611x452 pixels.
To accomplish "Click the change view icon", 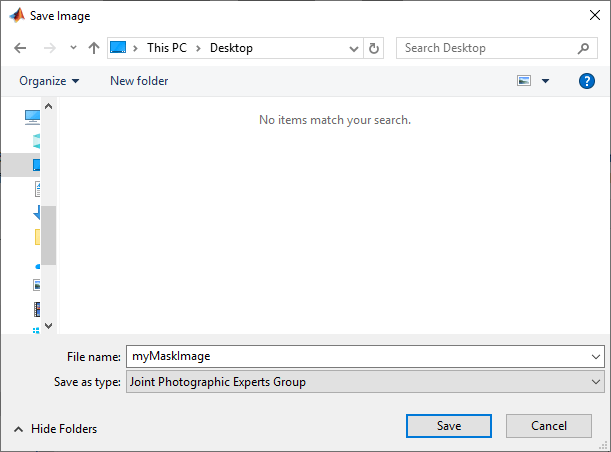I will tap(524, 81).
